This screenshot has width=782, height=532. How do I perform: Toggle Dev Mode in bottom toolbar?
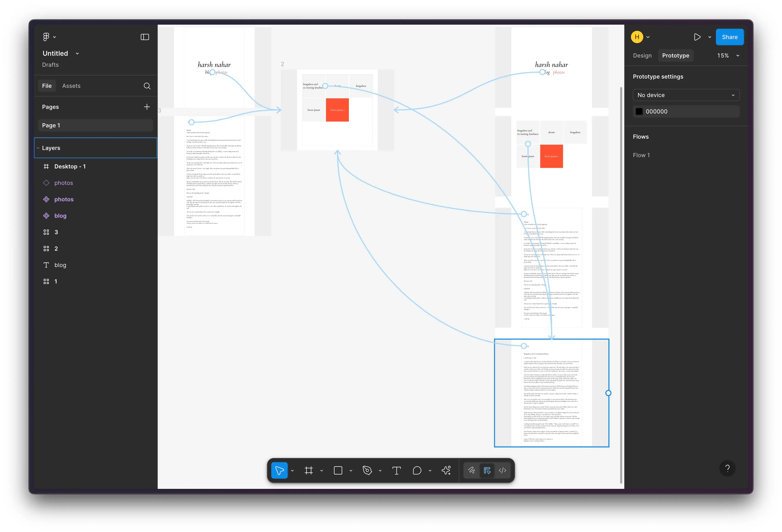pos(502,470)
